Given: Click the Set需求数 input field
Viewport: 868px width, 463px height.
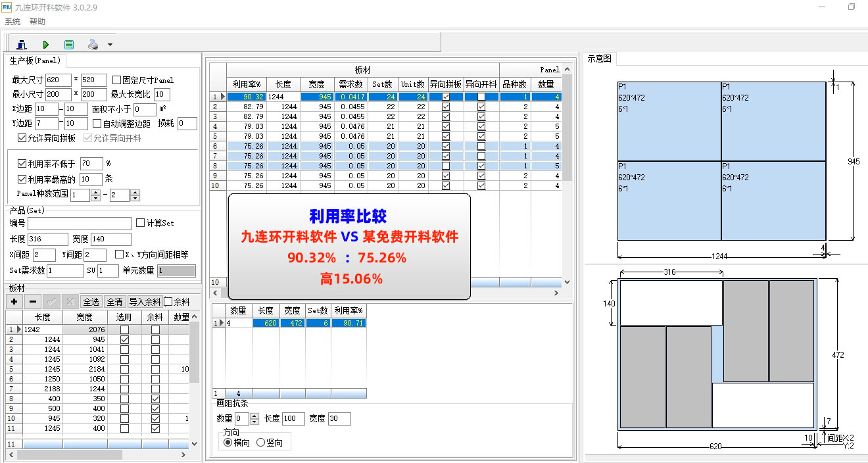Looking at the screenshot, I should click(x=65, y=270).
